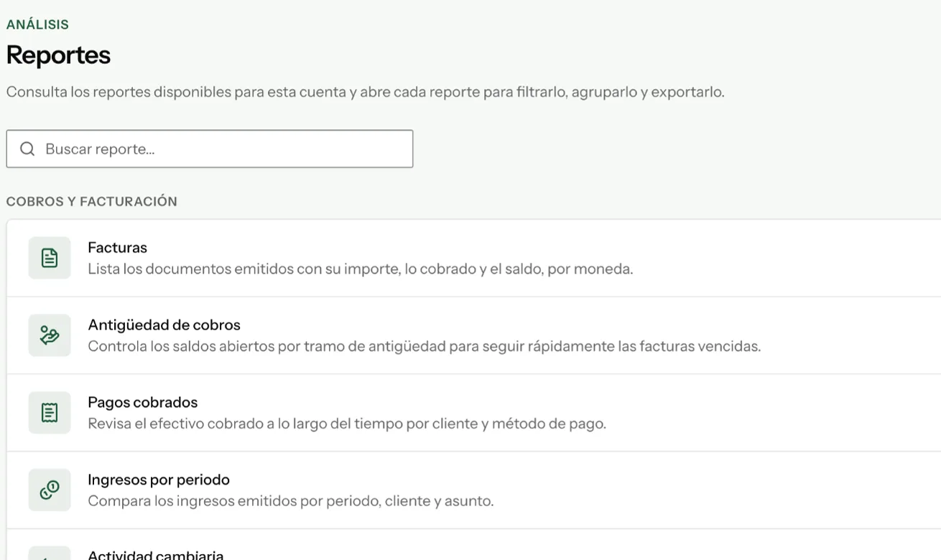
Task: Open the Actividad cambiaria report
Action: tap(474, 546)
